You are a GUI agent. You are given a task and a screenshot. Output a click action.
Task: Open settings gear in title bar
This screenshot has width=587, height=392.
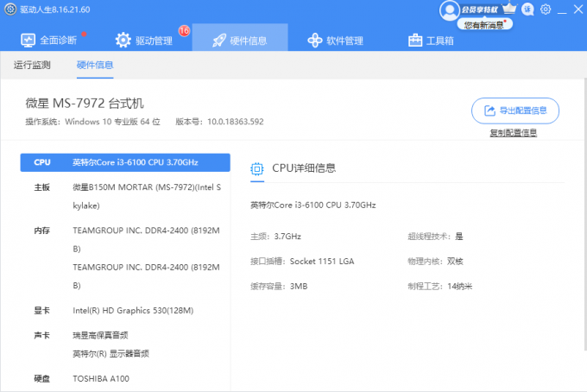546,9
